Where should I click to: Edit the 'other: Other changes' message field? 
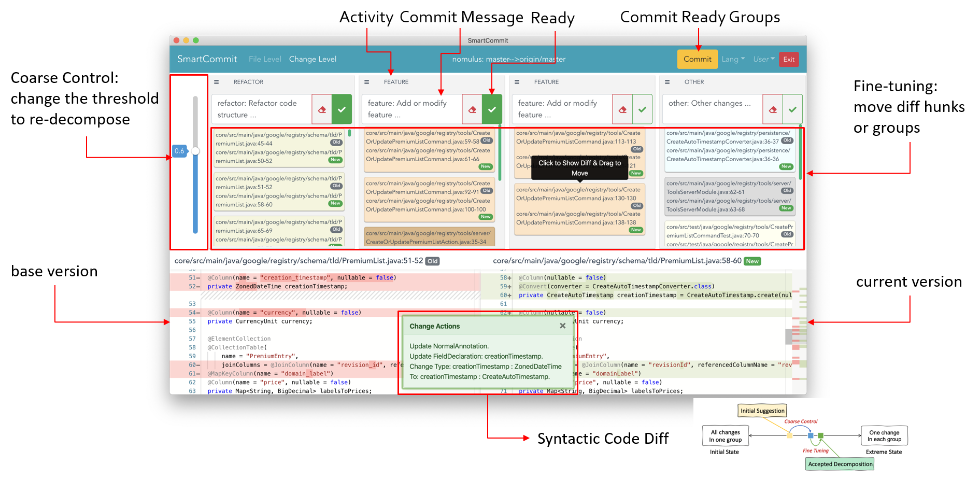pos(713,109)
